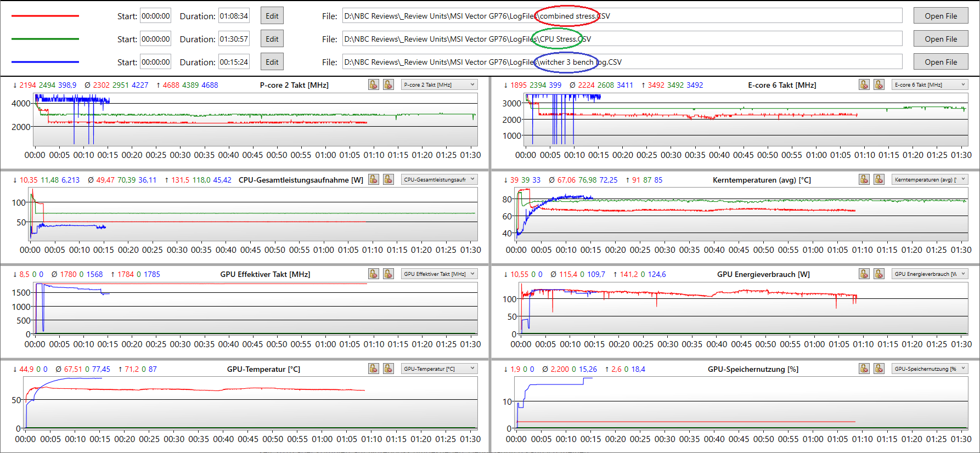
Task: Click the Duration field showing 01:30:57
Action: tap(234, 39)
